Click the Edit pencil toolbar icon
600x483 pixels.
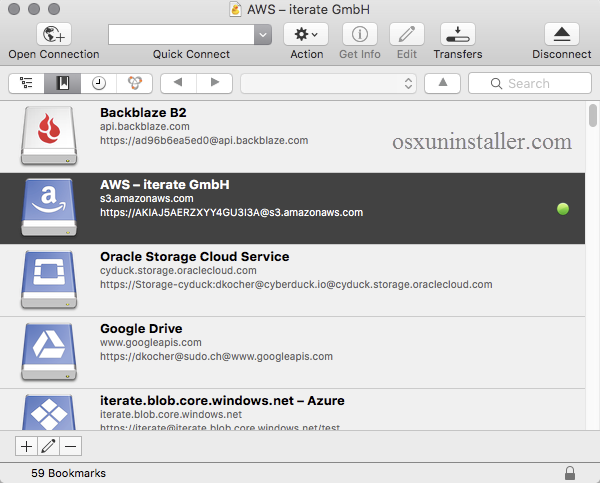click(x=406, y=34)
